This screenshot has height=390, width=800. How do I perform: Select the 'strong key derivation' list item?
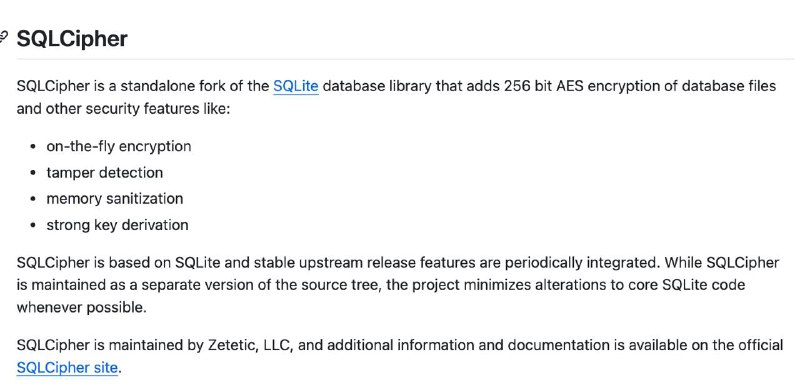pos(117,225)
